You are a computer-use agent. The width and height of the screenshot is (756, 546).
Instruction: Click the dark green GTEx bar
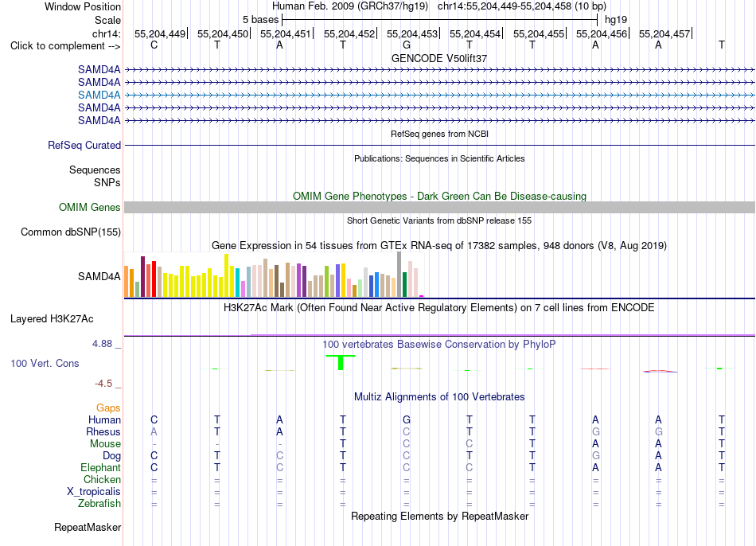point(404,285)
